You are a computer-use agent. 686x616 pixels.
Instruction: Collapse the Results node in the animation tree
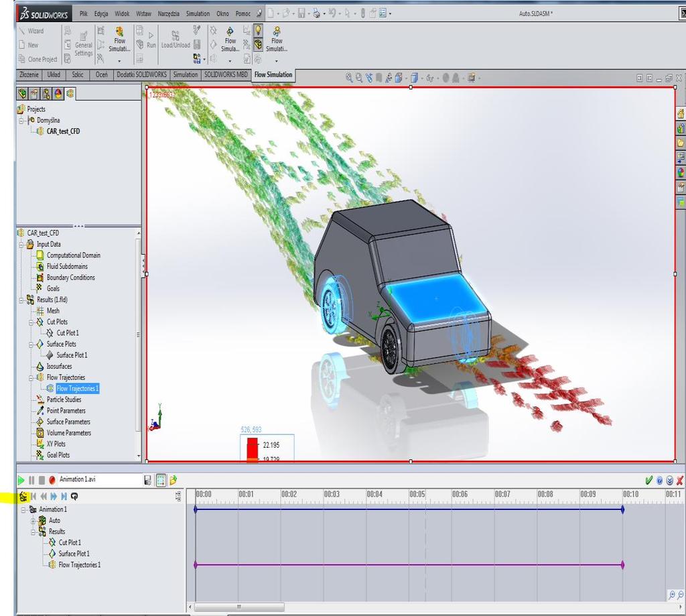(x=33, y=532)
